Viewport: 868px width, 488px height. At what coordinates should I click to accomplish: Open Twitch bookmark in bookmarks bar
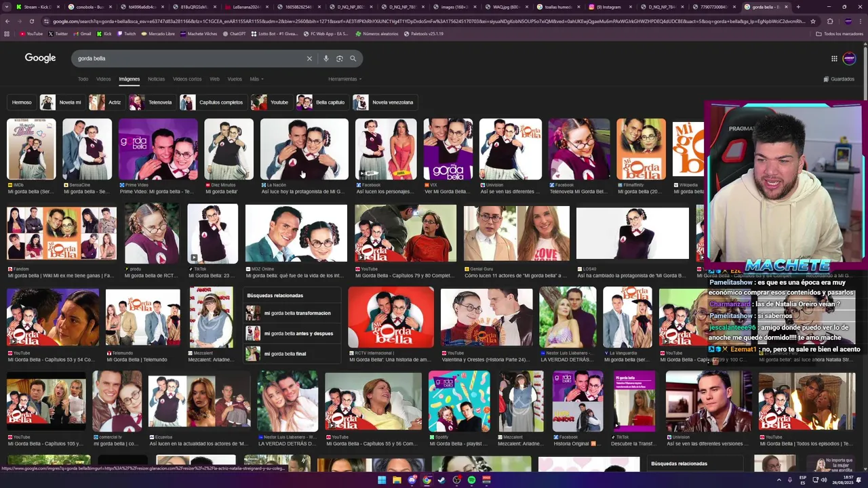pyautogui.click(x=126, y=33)
